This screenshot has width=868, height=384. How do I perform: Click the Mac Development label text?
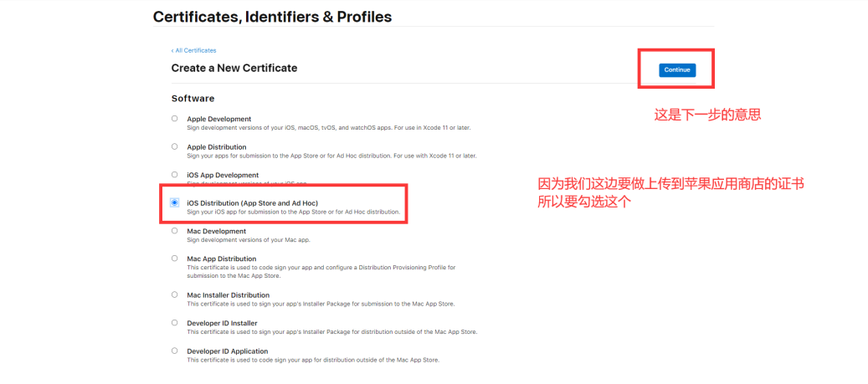click(x=217, y=231)
